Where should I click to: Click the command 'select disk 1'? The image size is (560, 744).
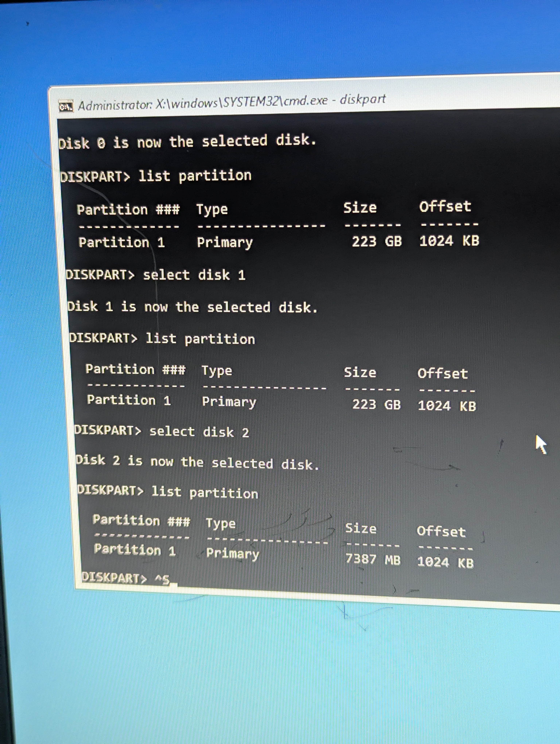[195, 275]
